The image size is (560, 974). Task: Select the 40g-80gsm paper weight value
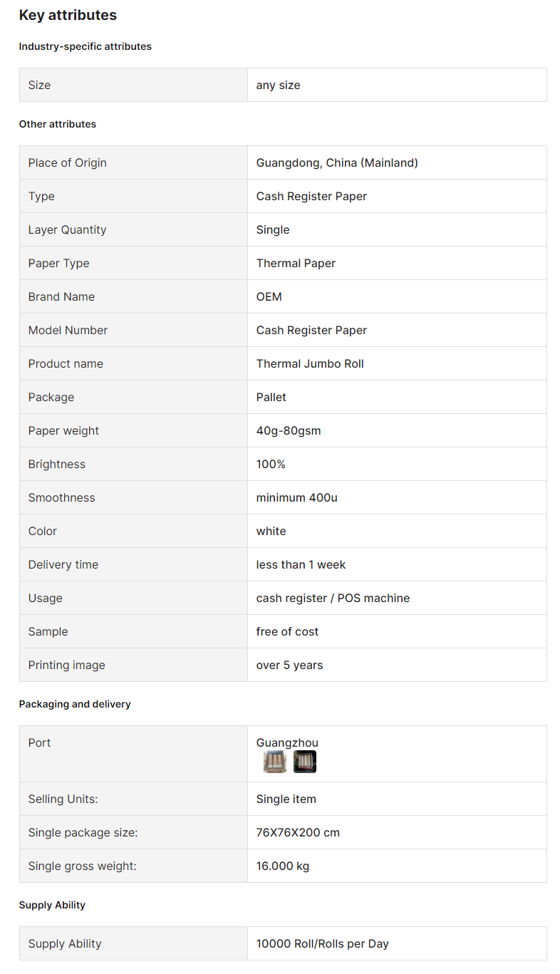pyautogui.click(x=289, y=430)
